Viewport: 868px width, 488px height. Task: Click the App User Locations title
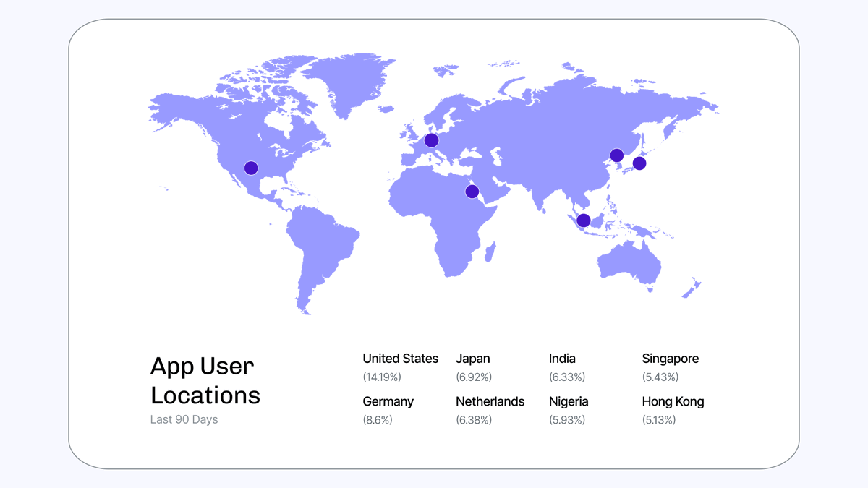205,380
